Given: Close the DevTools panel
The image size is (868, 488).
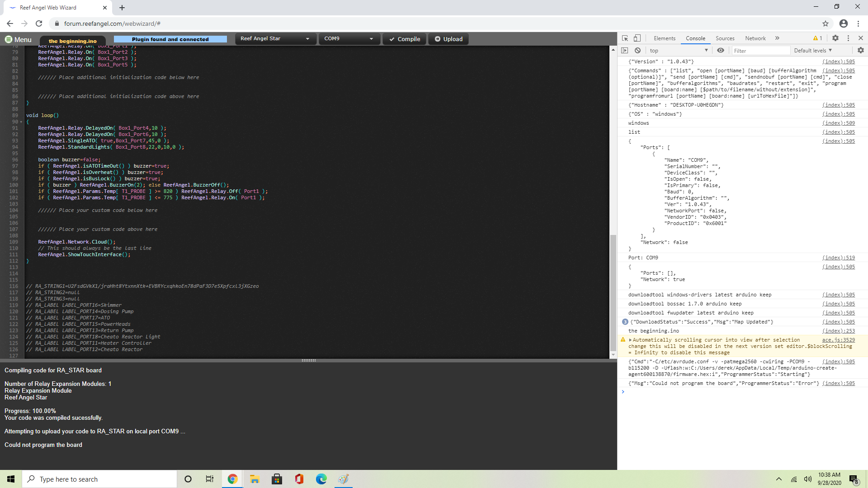Looking at the screenshot, I should click(x=861, y=38).
